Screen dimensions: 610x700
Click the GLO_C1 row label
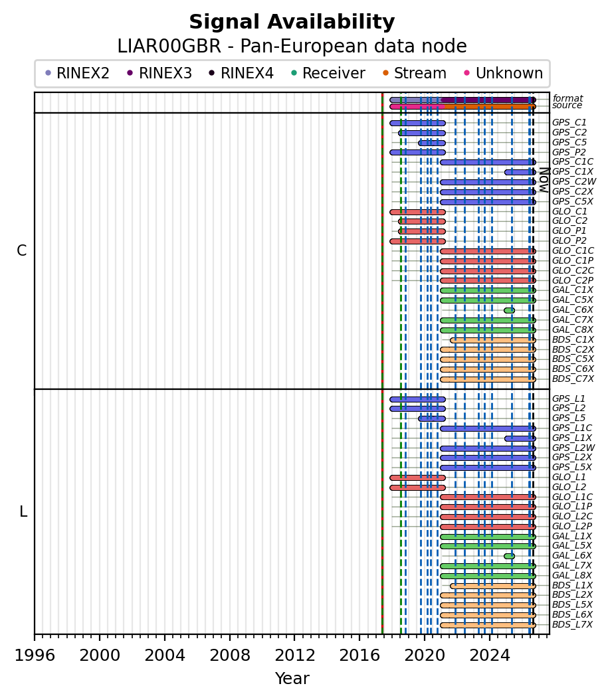[x=570, y=211]
